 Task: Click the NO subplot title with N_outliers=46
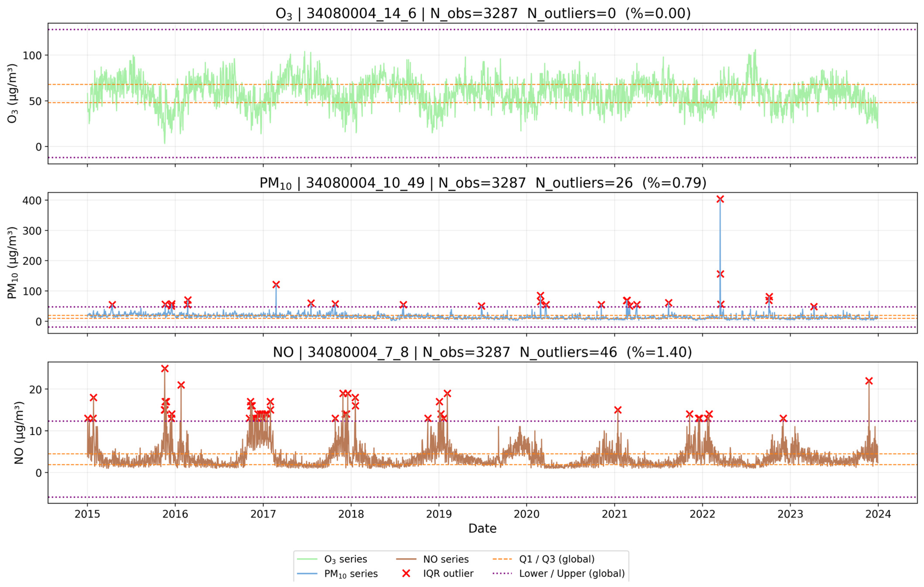[x=482, y=352]
